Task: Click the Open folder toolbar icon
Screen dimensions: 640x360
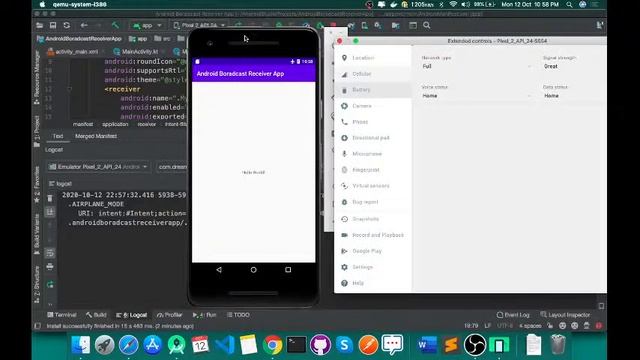Action: tap(40, 25)
